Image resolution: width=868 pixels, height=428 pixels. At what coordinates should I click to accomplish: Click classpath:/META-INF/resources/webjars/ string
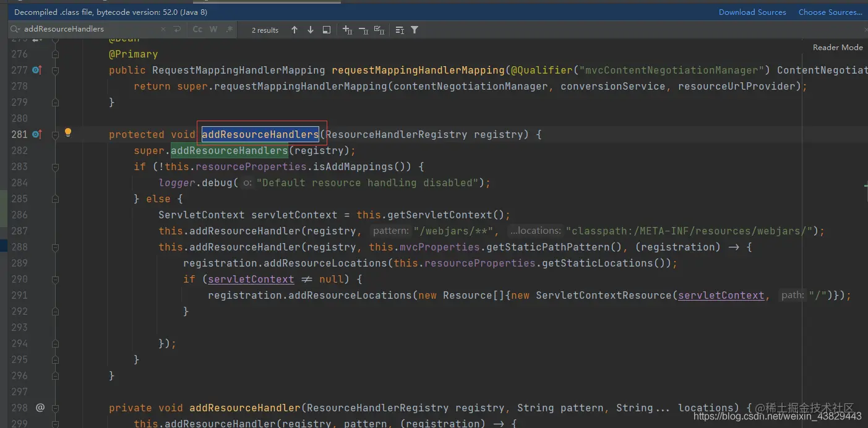click(689, 231)
